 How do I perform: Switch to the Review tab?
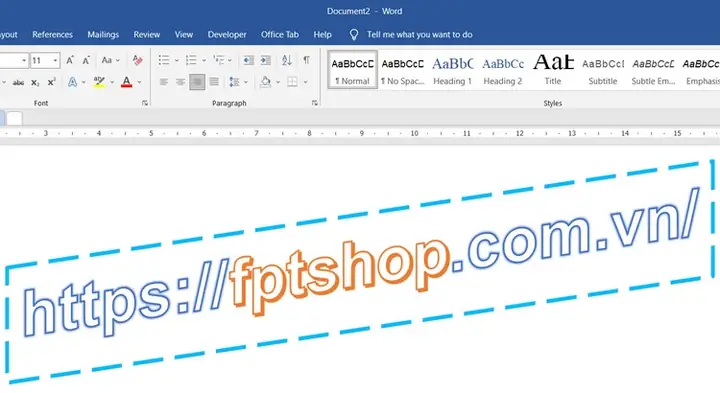pos(146,35)
